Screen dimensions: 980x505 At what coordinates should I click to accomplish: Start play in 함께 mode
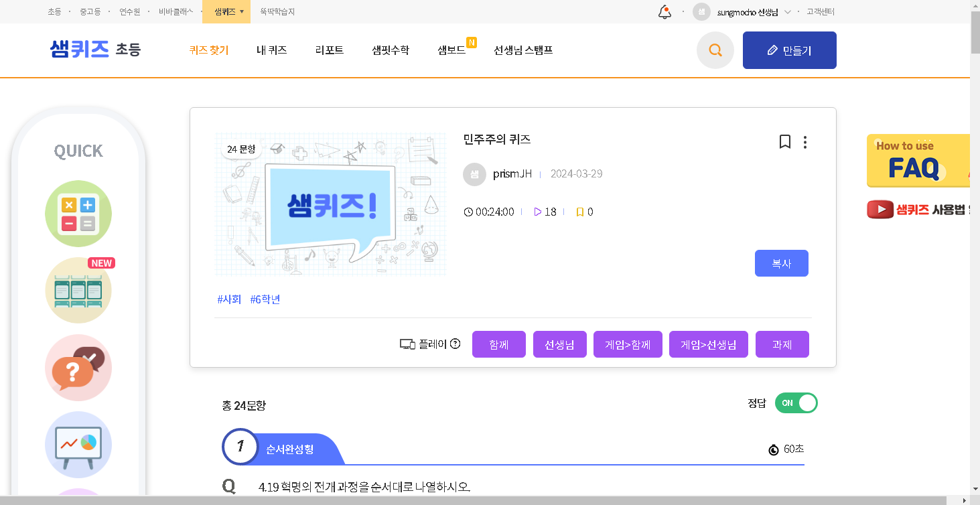click(499, 344)
